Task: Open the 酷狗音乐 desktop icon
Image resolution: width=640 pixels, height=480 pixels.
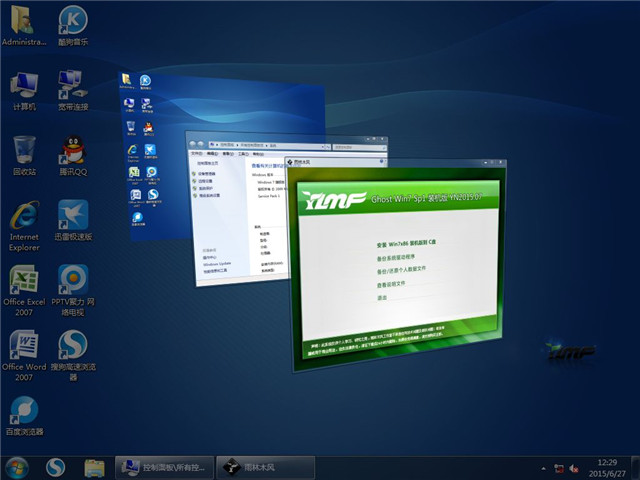Action: click(x=72, y=22)
